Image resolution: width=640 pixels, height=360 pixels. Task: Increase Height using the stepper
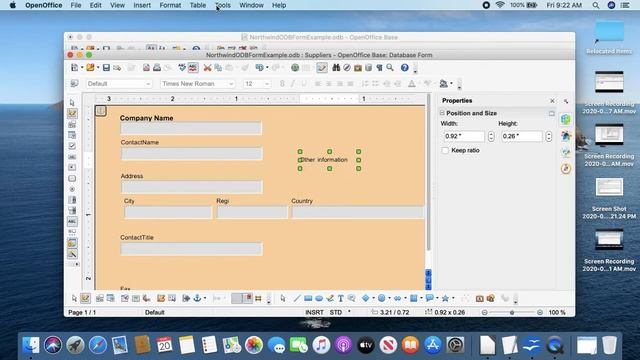(548, 134)
